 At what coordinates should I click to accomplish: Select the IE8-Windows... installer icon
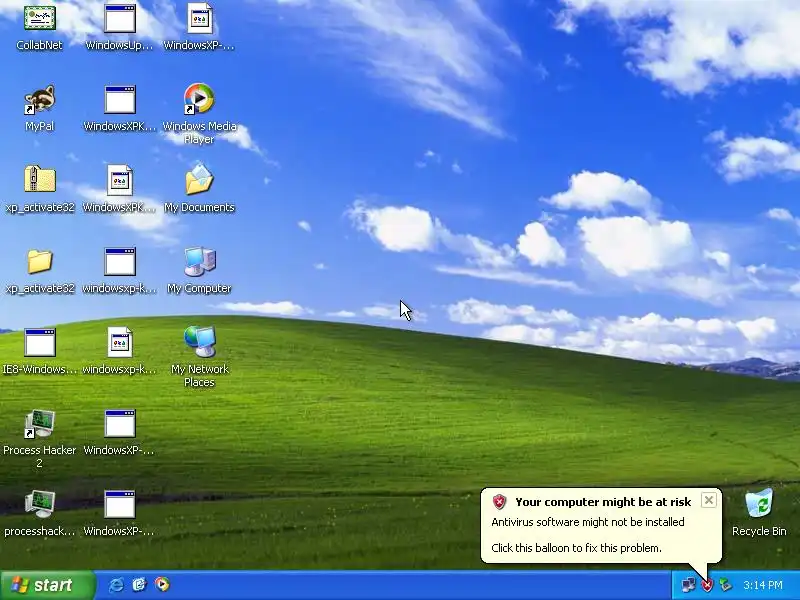39,342
